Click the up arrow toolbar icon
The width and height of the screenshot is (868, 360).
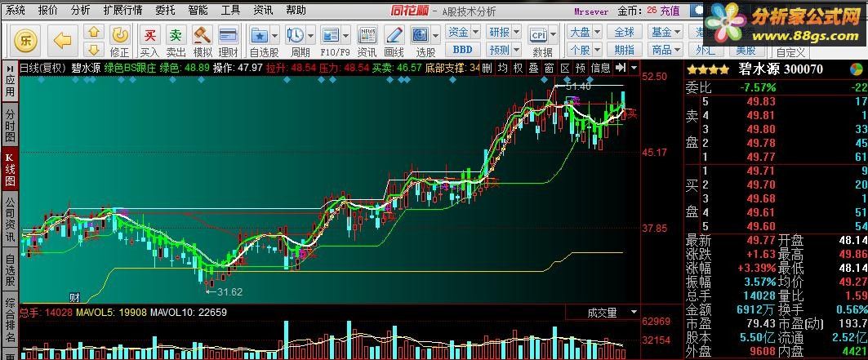(94, 33)
